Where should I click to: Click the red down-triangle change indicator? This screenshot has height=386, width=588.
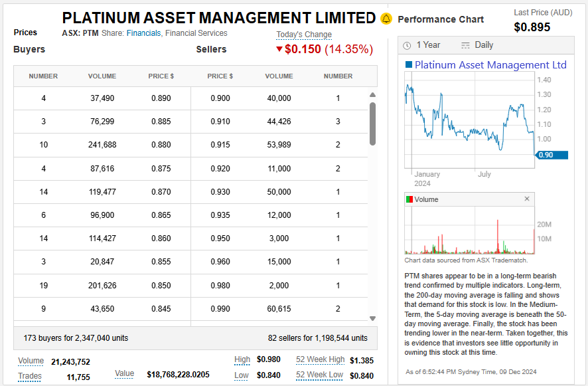point(279,49)
